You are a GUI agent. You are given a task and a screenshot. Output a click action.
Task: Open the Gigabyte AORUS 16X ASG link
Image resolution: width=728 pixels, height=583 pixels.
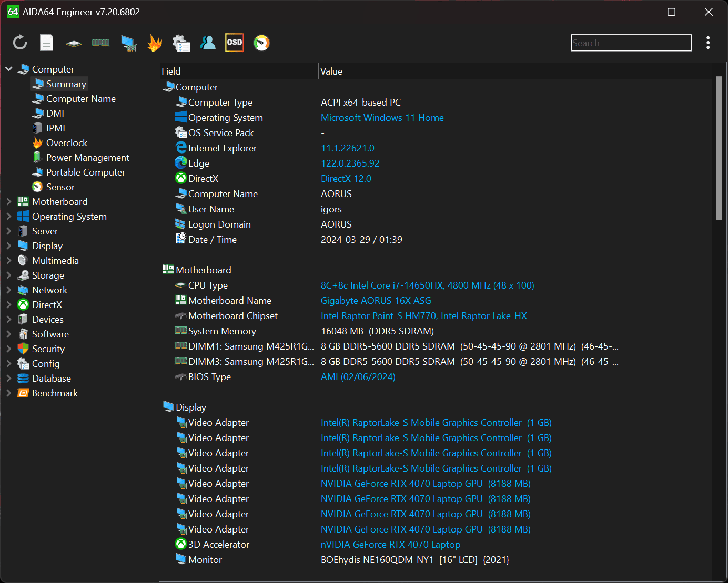point(376,301)
